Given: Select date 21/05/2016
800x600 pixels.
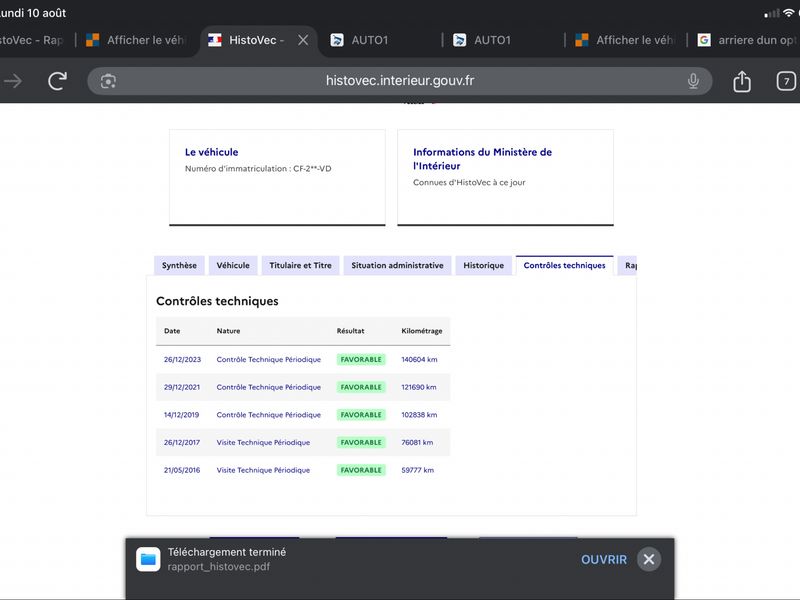Looking at the screenshot, I should 182,469.
